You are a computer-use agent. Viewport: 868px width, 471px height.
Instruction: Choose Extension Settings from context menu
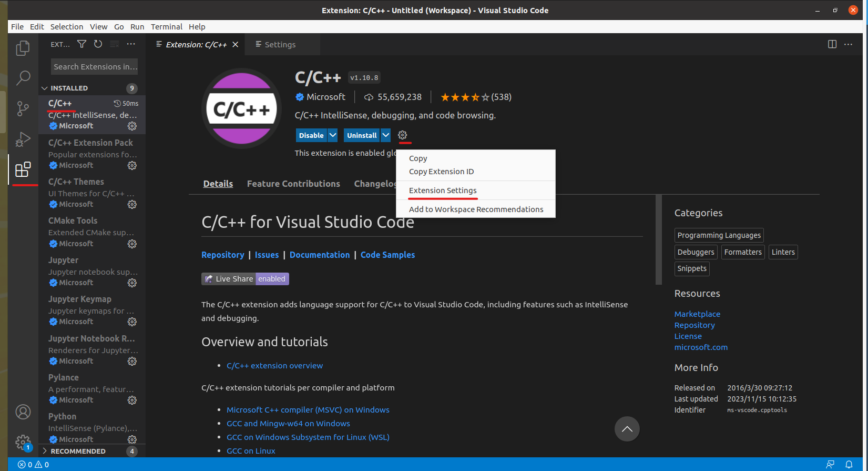tap(475, 191)
